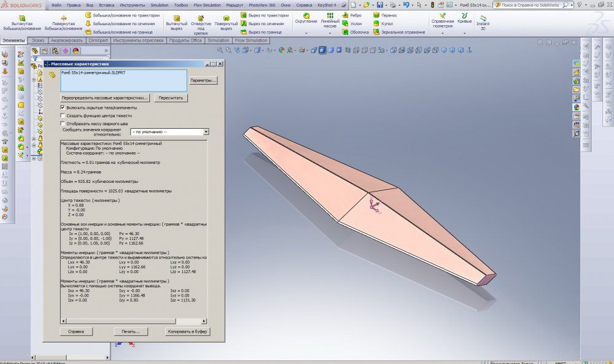
Task: Click the Повернутая бобышка/основание revolve tool
Action: coord(63,21)
